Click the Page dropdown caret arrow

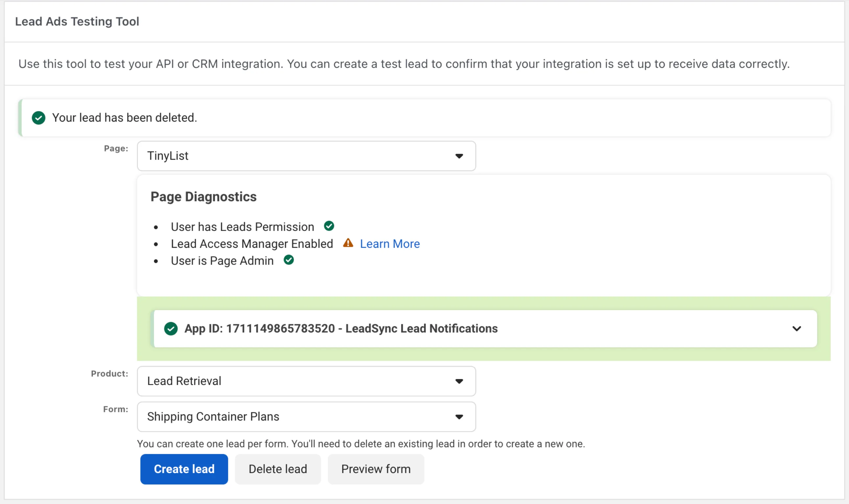tap(459, 156)
